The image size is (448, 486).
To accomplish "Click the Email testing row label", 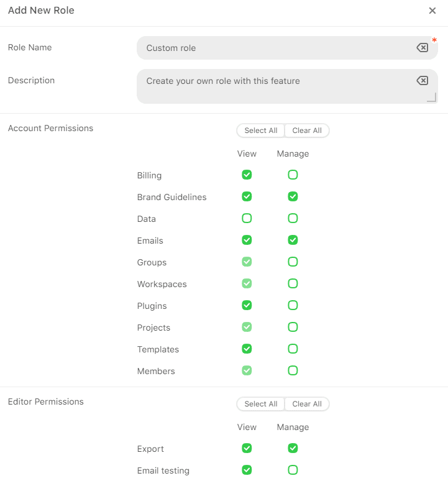I will pos(163,470).
